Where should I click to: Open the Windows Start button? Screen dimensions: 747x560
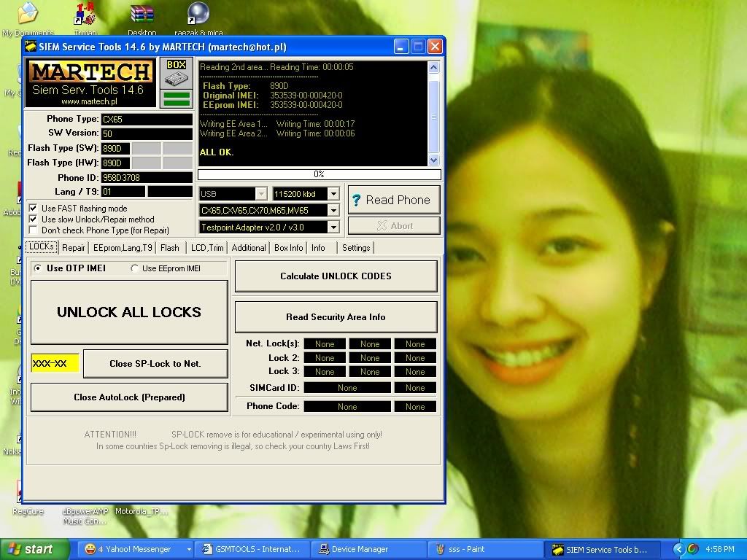(x=34, y=550)
